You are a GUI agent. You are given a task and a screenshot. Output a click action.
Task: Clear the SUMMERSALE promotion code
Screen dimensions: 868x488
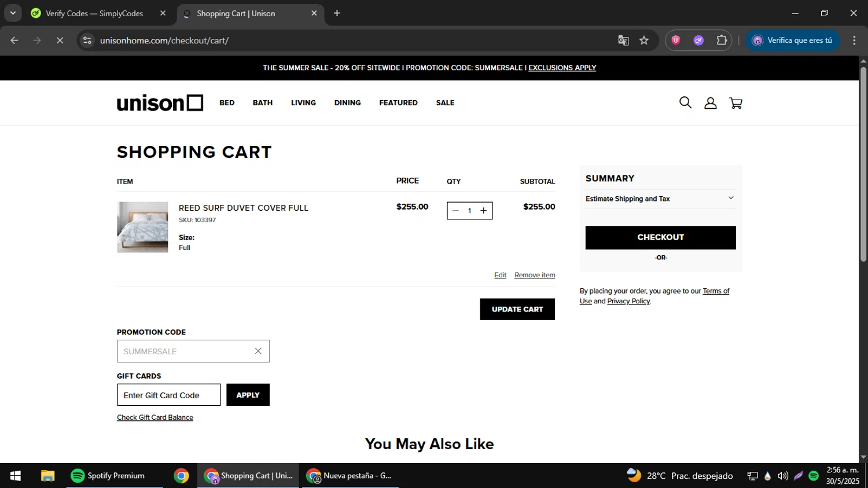point(258,351)
